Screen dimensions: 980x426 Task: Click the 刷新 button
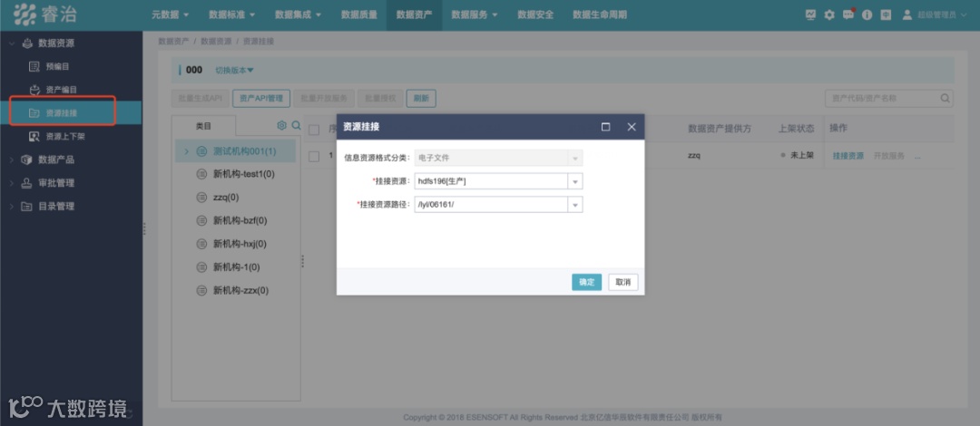(421, 98)
